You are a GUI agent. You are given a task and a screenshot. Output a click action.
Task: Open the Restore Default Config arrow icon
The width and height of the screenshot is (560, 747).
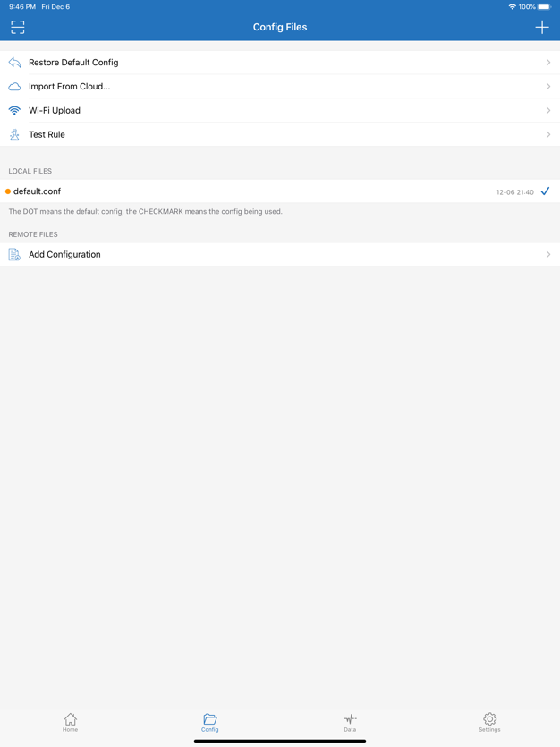click(549, 62)
